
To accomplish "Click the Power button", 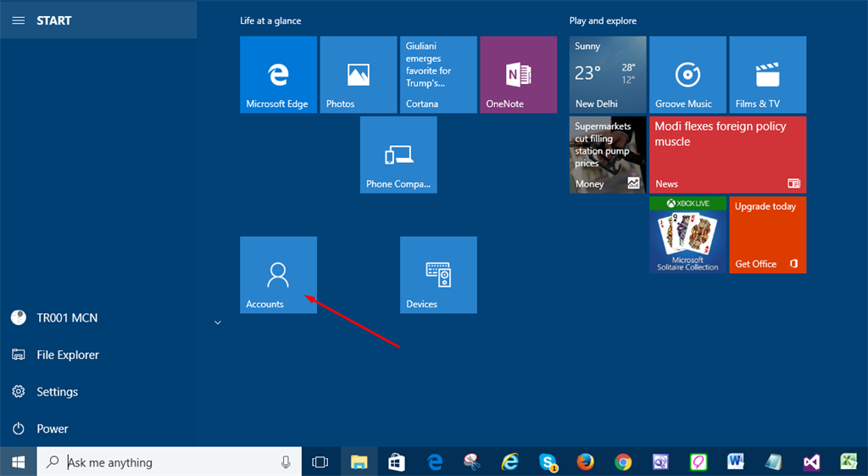I will click(x=52, y=428).
